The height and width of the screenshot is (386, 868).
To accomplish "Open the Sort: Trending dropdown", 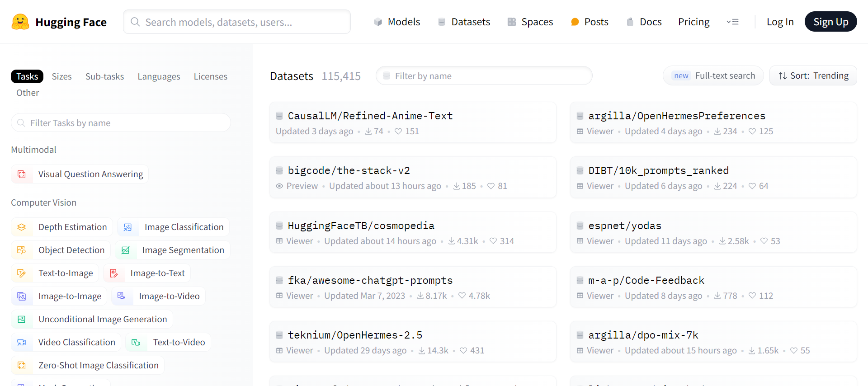I will click(x=813, y=75).
